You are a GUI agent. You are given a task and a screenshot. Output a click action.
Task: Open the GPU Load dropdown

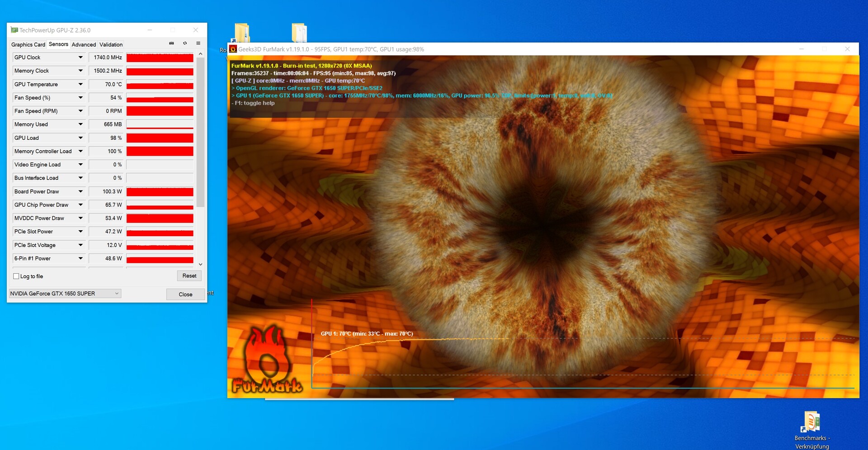pyautogui.click(x=80, y=138)
